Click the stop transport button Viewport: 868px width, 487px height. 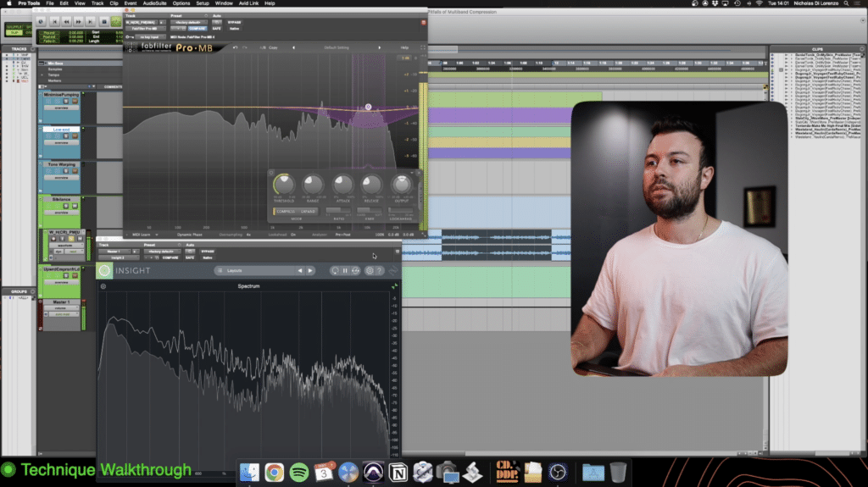click(x=103, y=21)
